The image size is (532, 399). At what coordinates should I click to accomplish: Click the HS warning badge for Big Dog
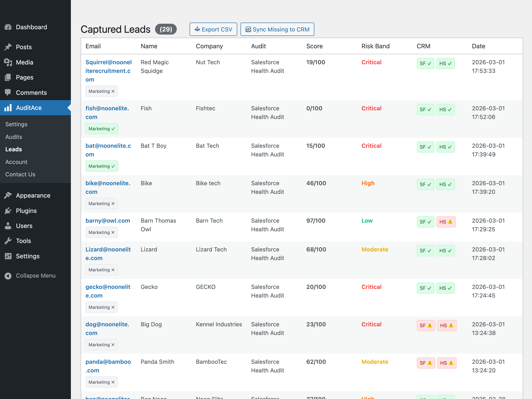pyautogui.click(x=447, y=325)
